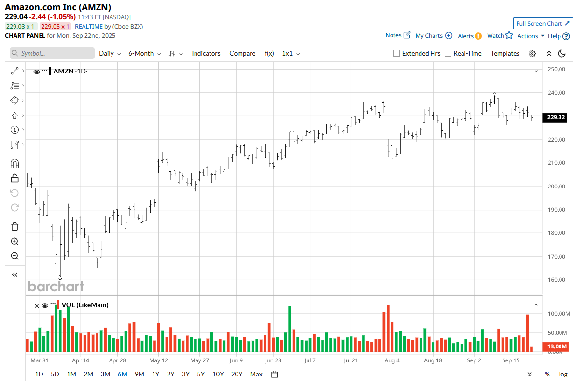This screenshot has width=588, height=389.
Task: Open Alerts for AMZN
Action: click(x=470, y=36)
